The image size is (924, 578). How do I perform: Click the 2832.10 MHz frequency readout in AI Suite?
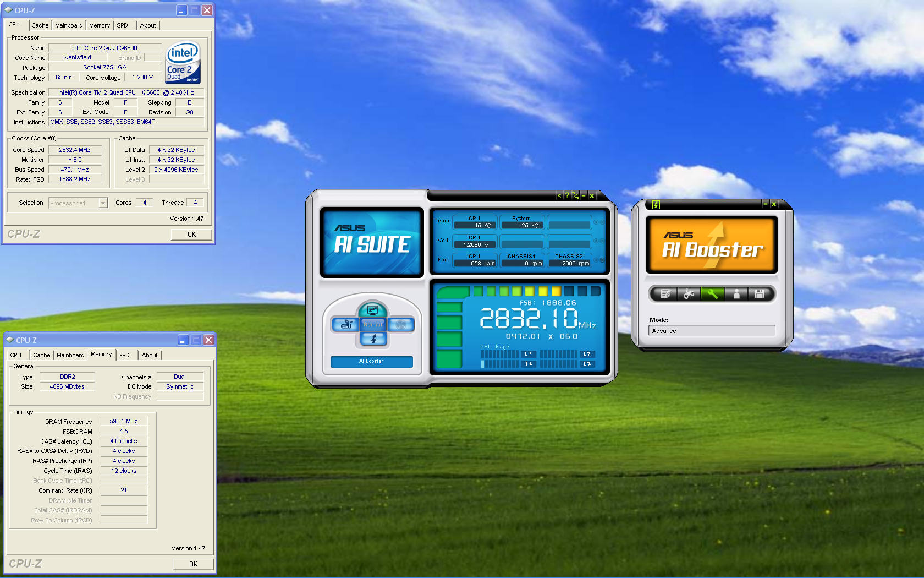[x=538, y=319]
